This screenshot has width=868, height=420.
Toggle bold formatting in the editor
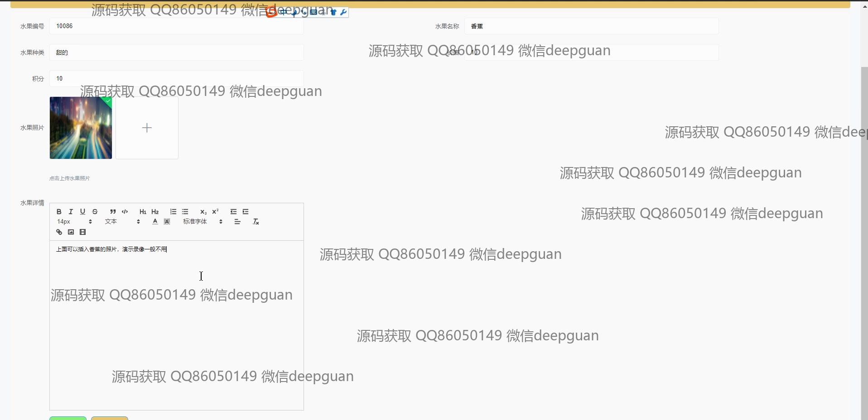59,211
